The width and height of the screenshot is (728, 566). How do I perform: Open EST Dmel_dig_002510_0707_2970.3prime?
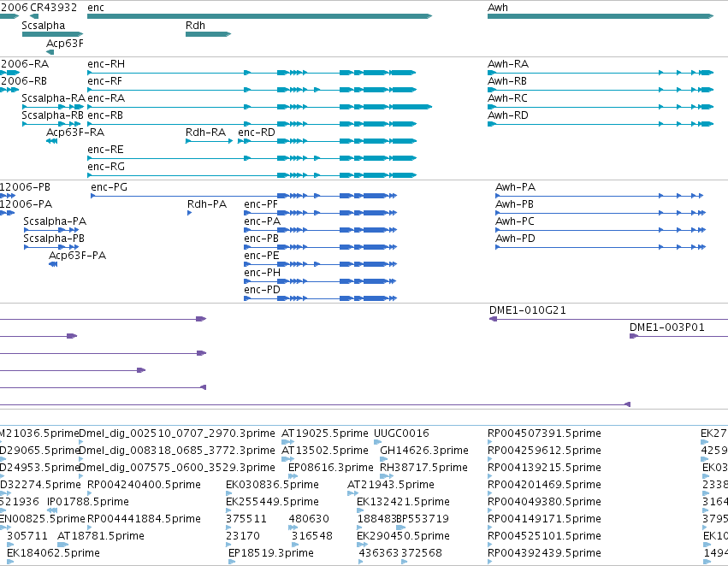tap(177, 433)
